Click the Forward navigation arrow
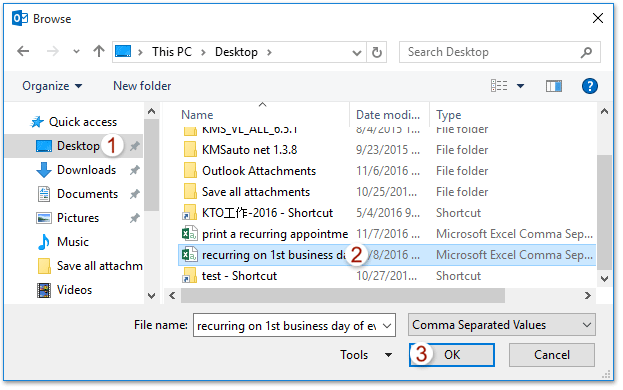 coord(53,51)
